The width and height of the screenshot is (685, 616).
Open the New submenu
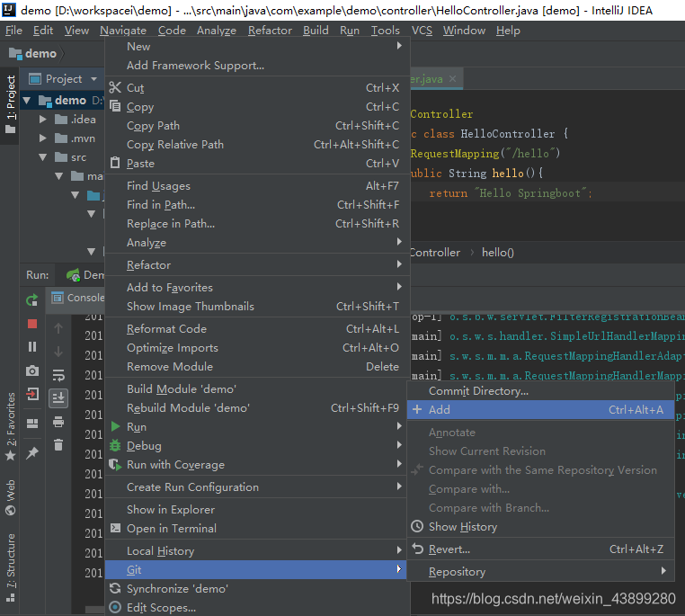tap(257, 46)
